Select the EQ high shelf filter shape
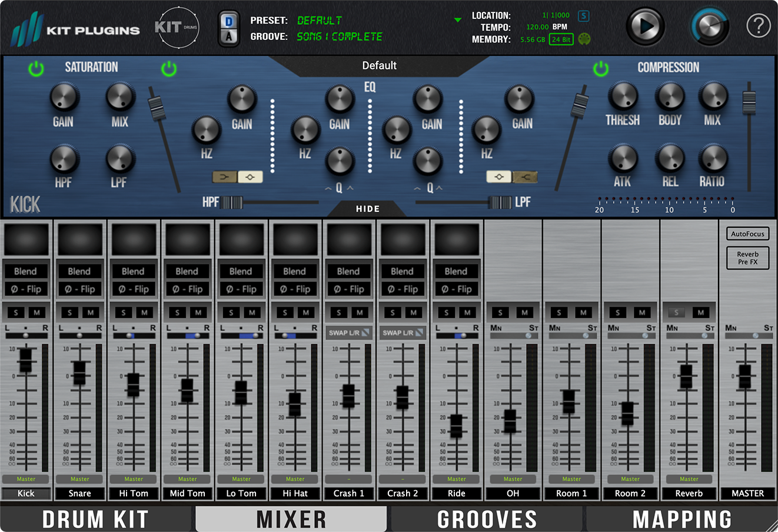Screen dimensions: 778x532 point(524,177)
